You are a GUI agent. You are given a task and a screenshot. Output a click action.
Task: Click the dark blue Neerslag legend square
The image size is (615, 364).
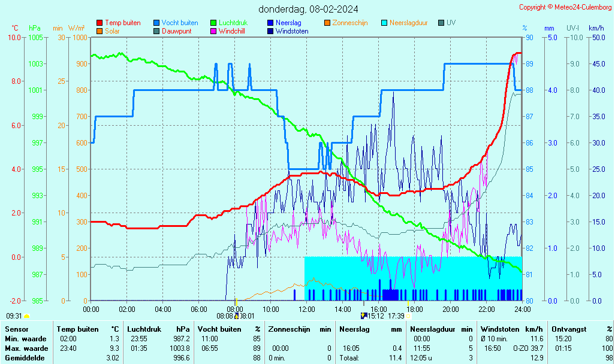point(270,23)
